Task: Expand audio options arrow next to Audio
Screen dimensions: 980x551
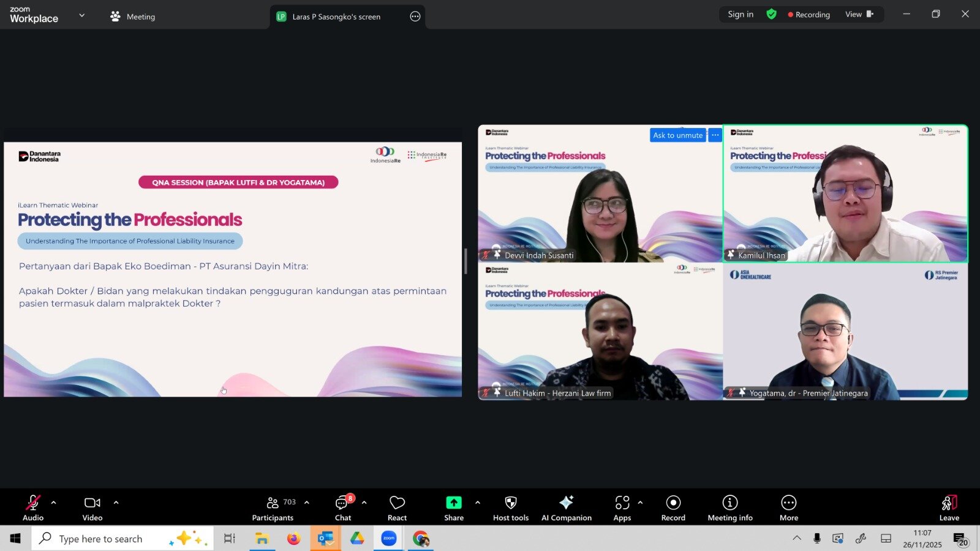Action: 54,503
